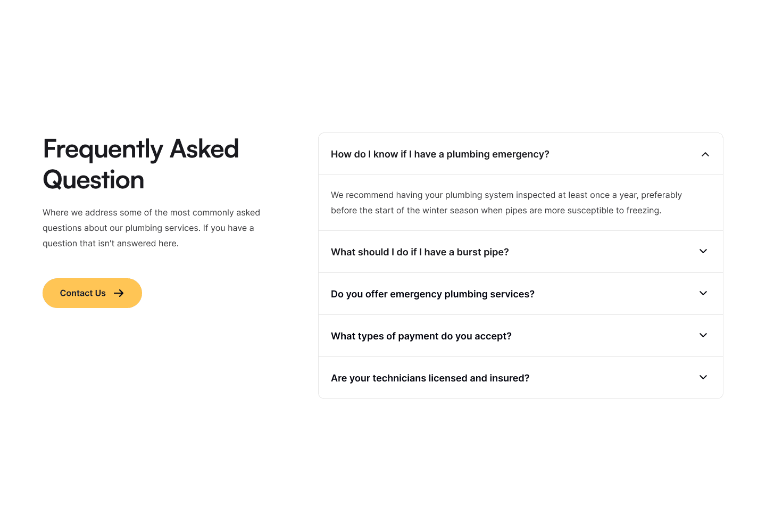Select the emergency plumbing services accordion row

tap(521, 294)
